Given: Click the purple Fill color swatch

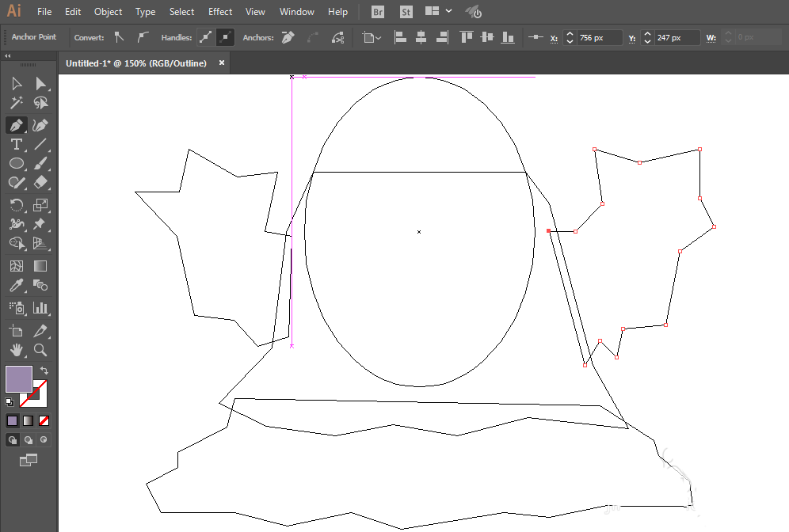Looking at the screenshot, I should [19, 378].
